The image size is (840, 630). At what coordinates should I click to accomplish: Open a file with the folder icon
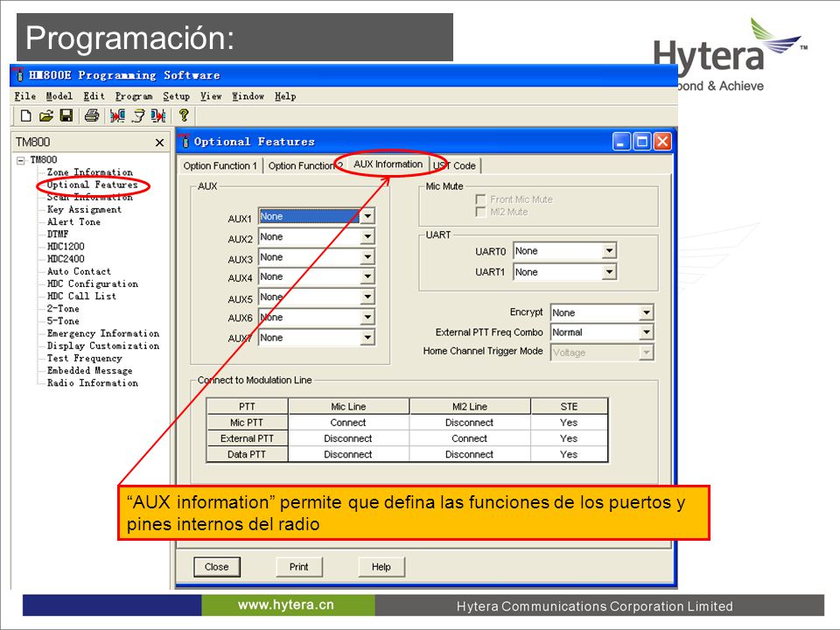coord(46,115)
